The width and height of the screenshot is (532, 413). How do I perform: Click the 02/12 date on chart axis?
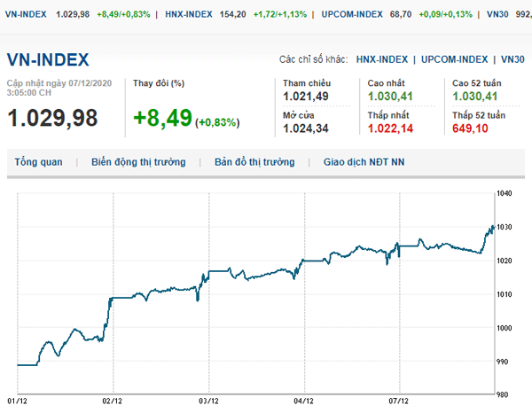113,401
